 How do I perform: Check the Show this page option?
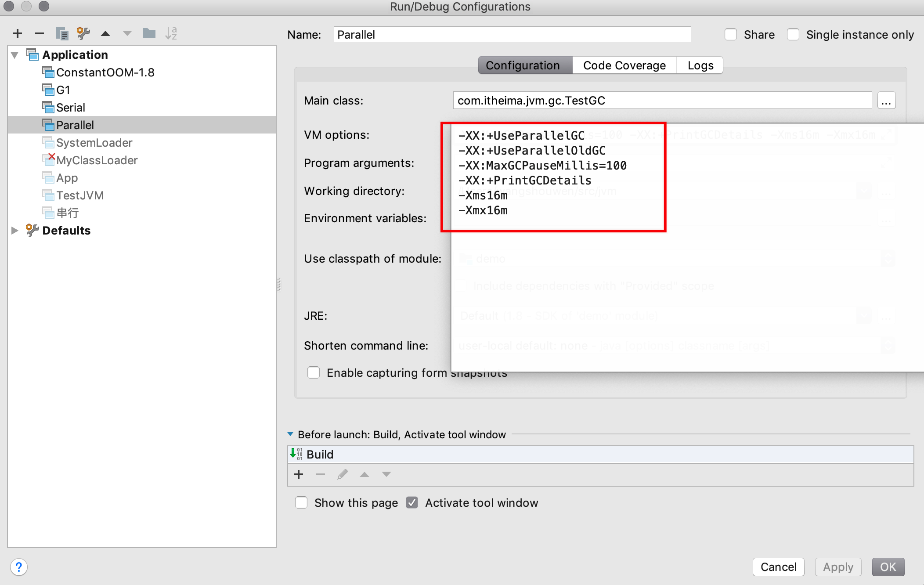click(x=301, y=503)
